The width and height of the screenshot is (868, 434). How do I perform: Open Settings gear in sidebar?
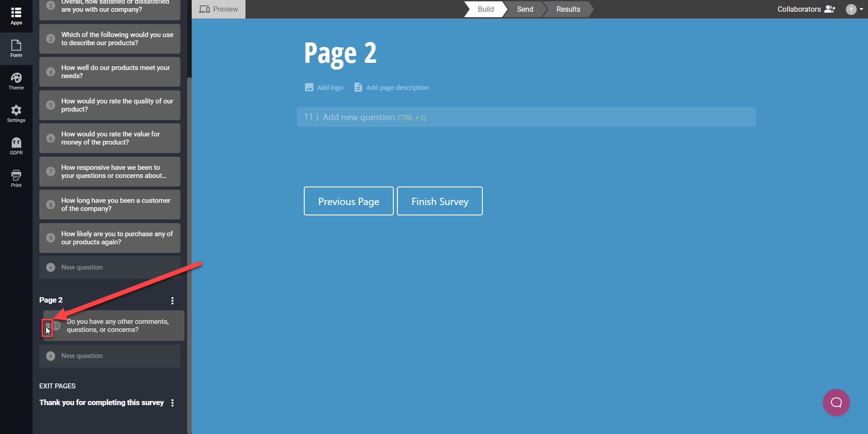(16, 114)
